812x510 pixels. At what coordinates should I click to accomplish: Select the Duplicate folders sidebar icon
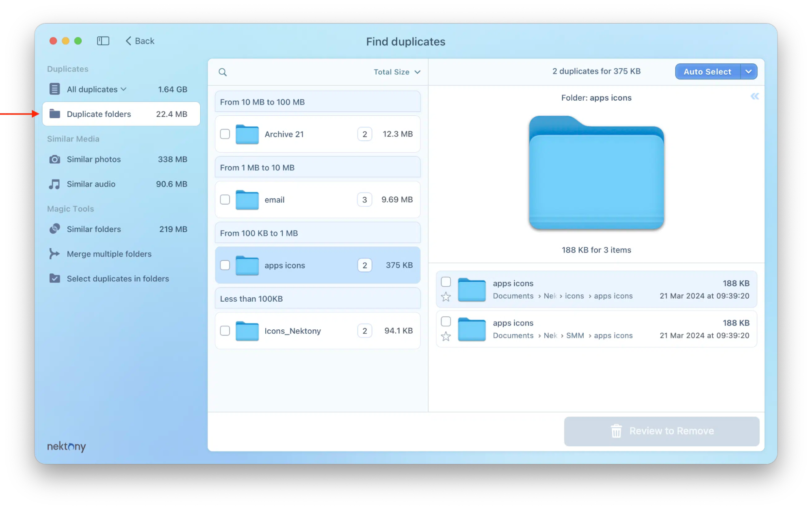point(55,114)
